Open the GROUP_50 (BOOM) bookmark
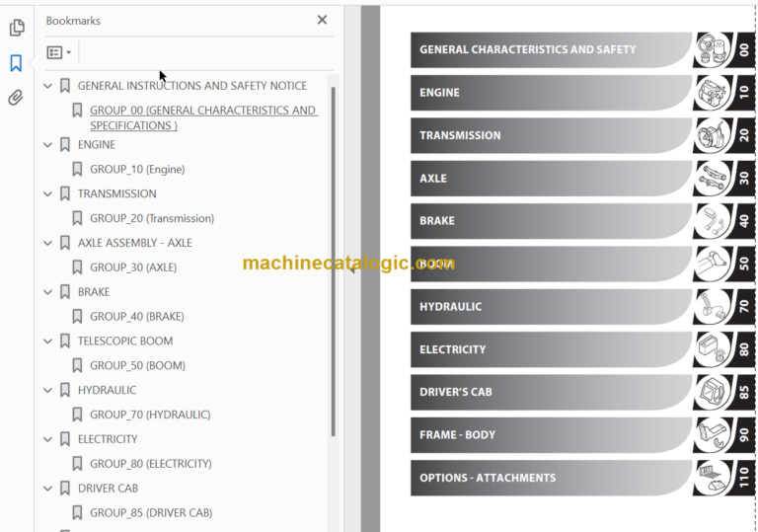The width and height of the screenshot is (758, 532). point(137,365)
